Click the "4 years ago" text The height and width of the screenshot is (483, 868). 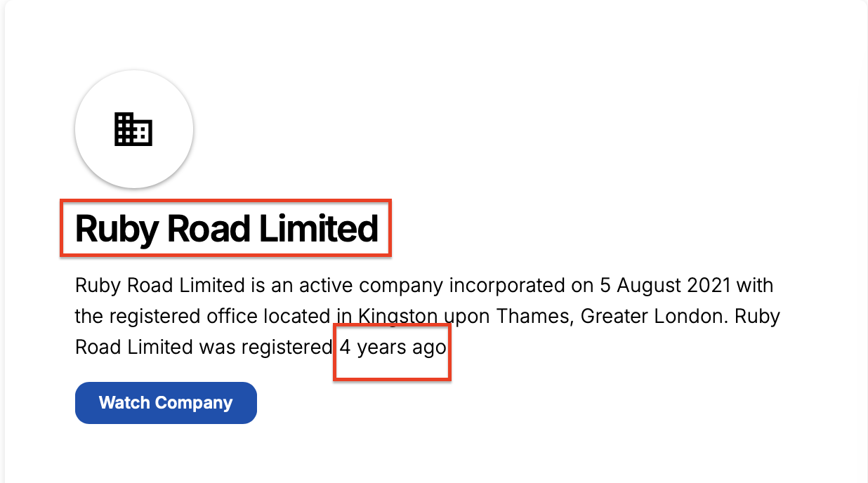coord(393,347)
